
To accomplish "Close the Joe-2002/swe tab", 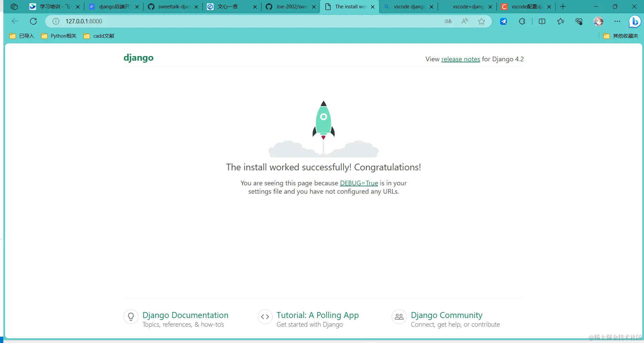I will click(x=314, y=7).
